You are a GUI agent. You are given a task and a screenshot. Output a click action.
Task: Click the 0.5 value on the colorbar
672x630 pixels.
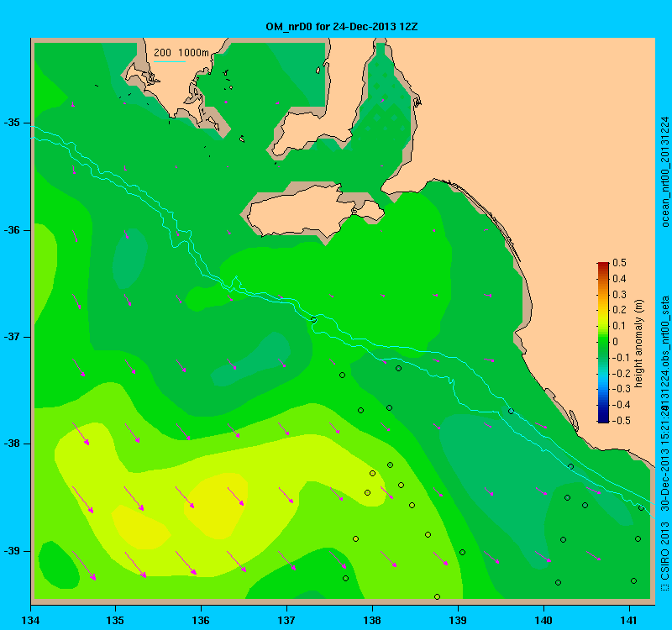(619, 263)
